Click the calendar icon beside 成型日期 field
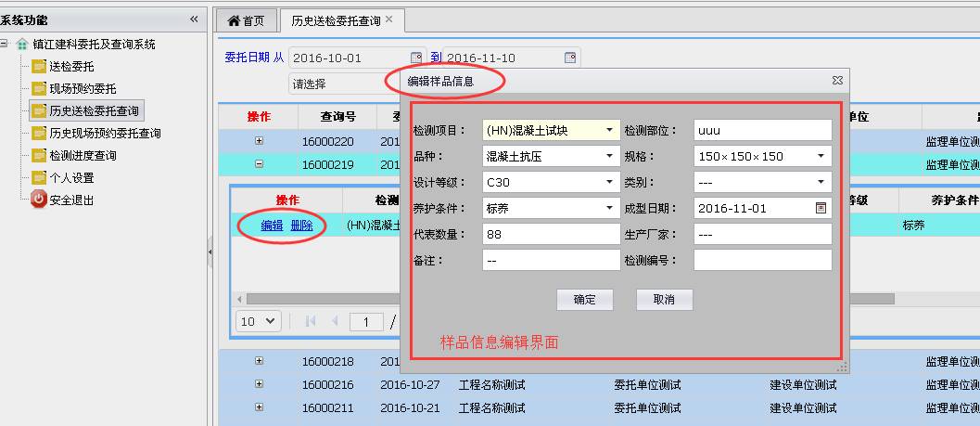Viewport: 980px width, 426px height. (x=821, y=208)
